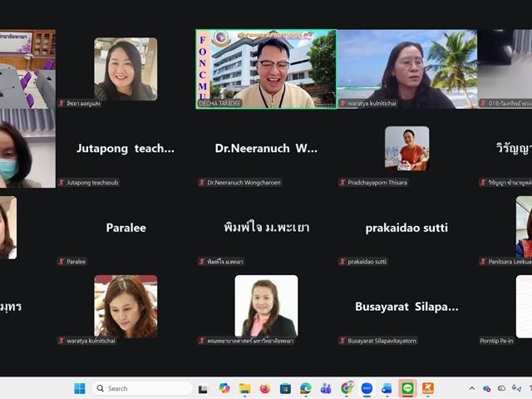Open Outlook from the taskbar

pyautogui.click(x=387, y=388)
